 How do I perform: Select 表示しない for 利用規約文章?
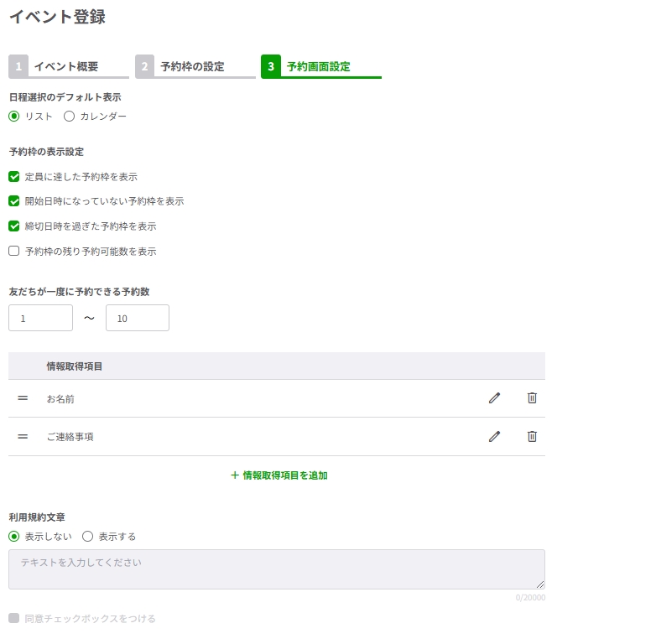14,537
